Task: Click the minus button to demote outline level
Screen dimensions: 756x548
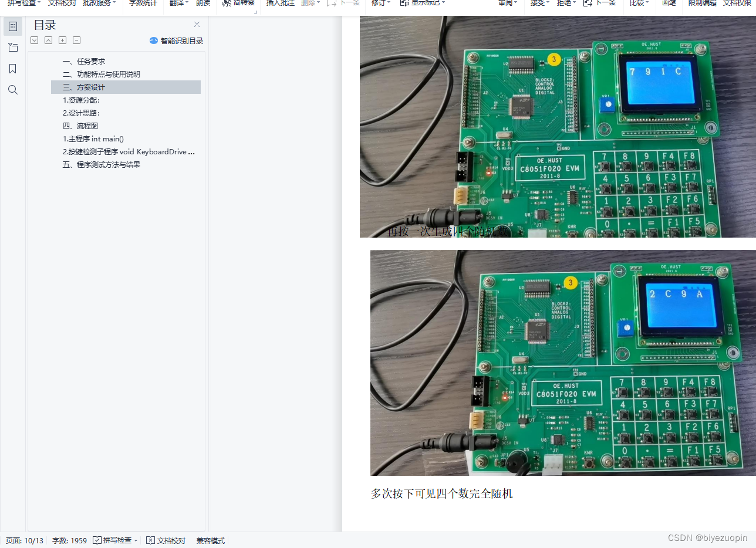Action: (x=77, y=40)
